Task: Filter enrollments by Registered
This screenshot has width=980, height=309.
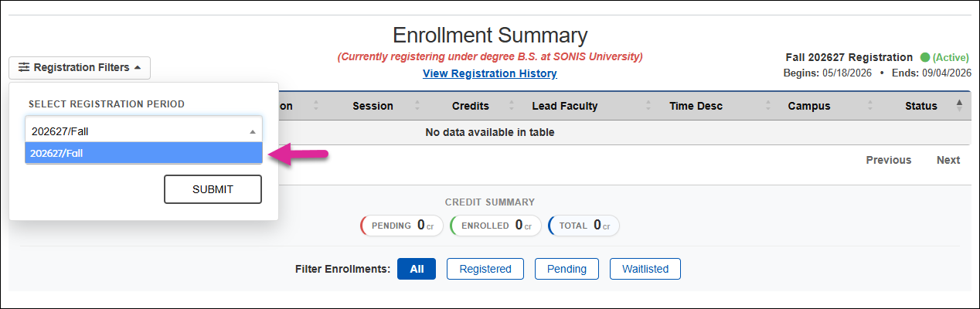Action: pos(485,269)
